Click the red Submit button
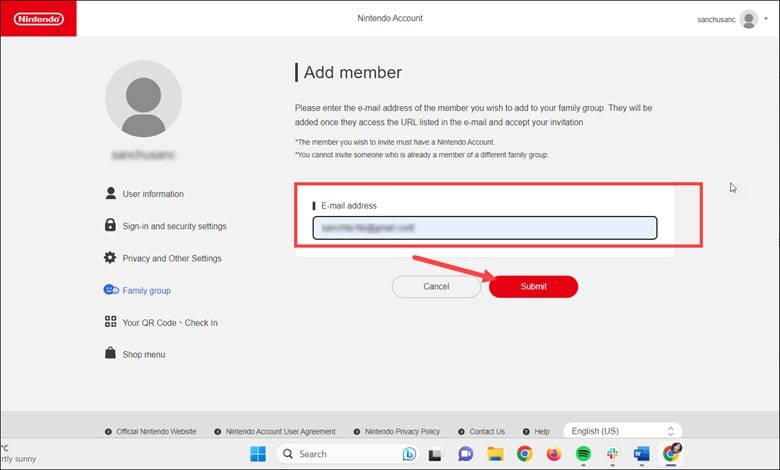Image resolution: width=780 pixels, height=470 pixels. pyautogui.click(x=534, y=286)
